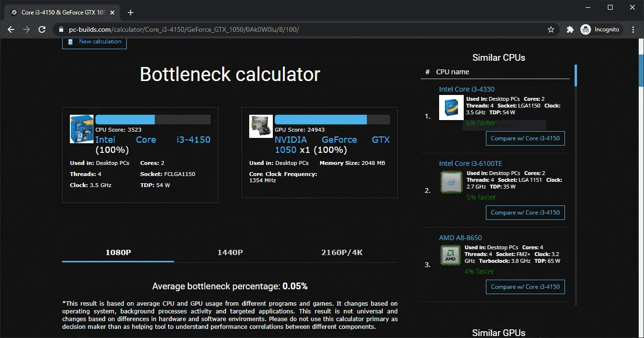Open Chrome's three-dot menu
This screenshot has width=644, height=338.
pyautogui.click(x=632, y=29)
